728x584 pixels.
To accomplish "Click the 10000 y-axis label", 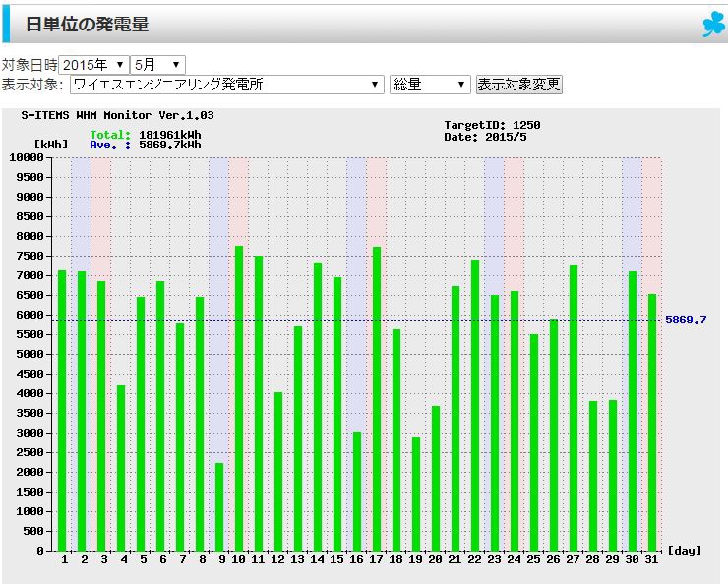I will (27, 157).
